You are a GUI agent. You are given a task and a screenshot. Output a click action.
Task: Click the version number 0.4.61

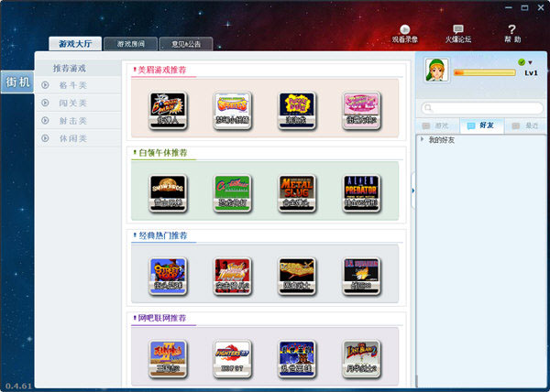[x=18, y=386]
